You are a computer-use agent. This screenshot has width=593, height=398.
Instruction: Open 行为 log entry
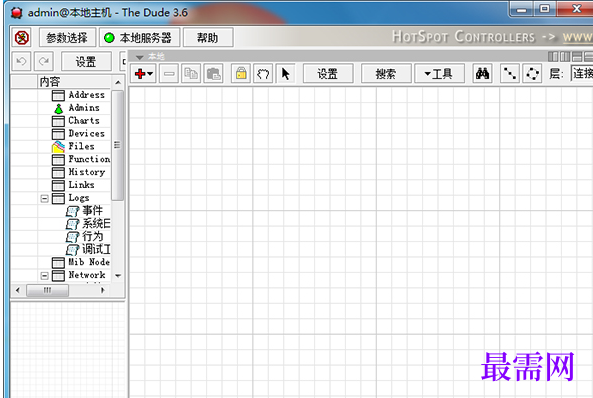point(92,236)
